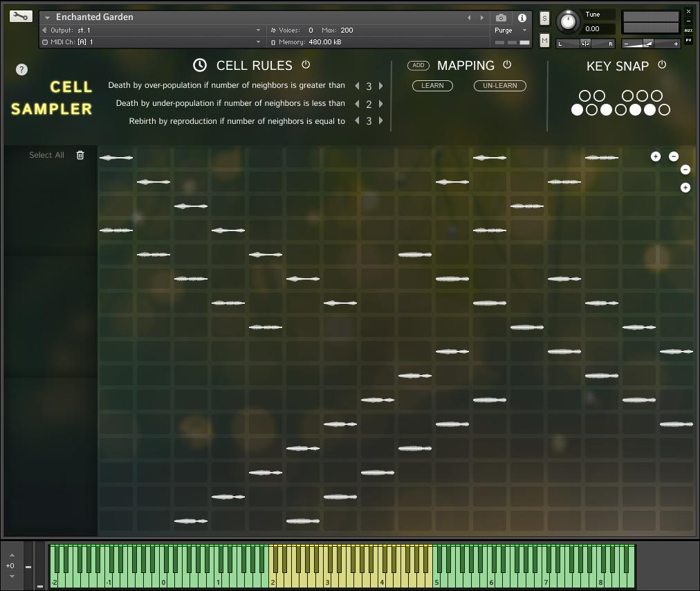Click the trash icon beside Select All

pos(80,155)
